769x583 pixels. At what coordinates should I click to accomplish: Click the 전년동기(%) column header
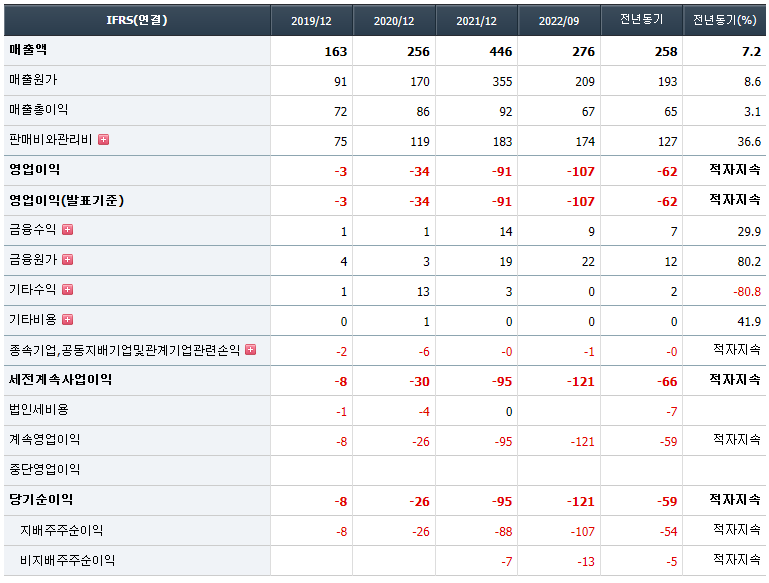point(724,20)
